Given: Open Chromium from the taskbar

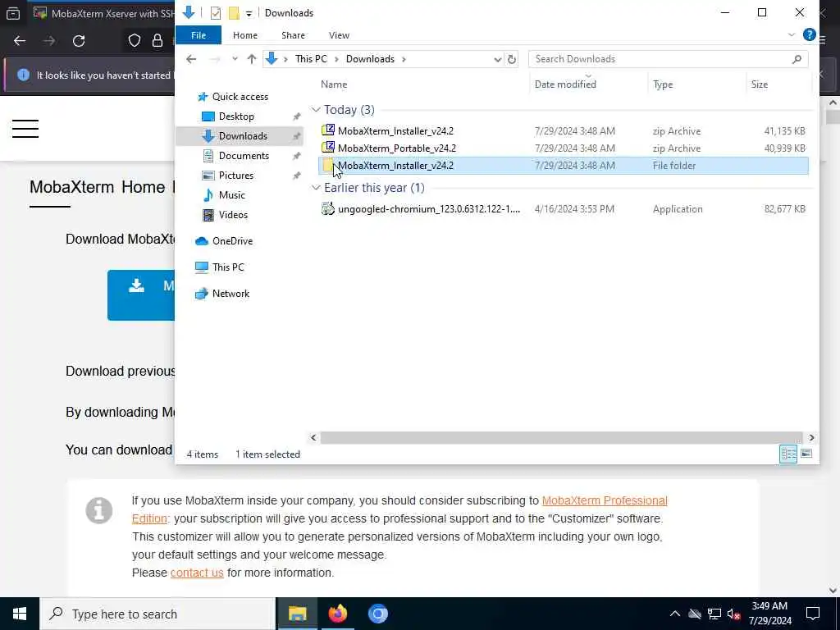Looking at the screenshot, I should [x=377, y=614].
